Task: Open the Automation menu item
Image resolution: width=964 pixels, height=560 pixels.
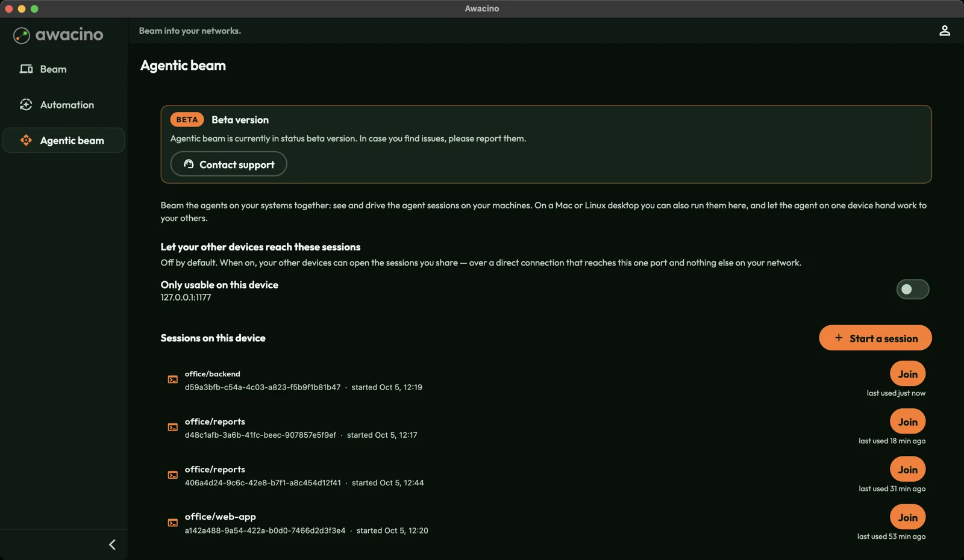Action: tap(63, 105)
